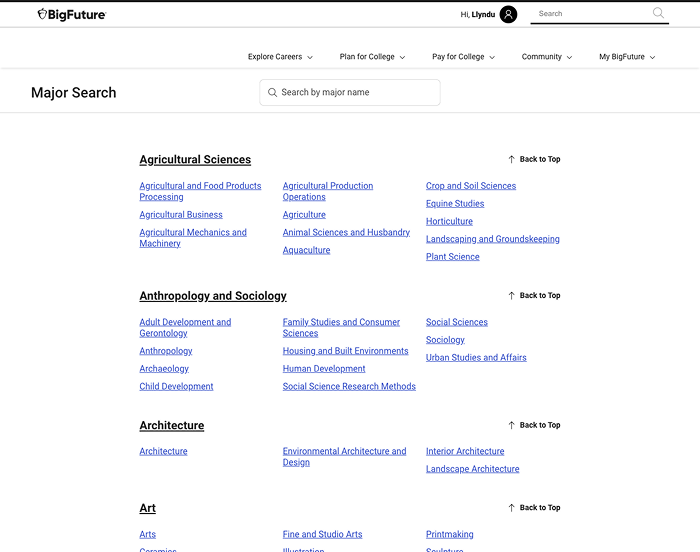Open the Architecture category heading
Image resolution: width=700 pixels, height=552 pixels.
[172, 425]
